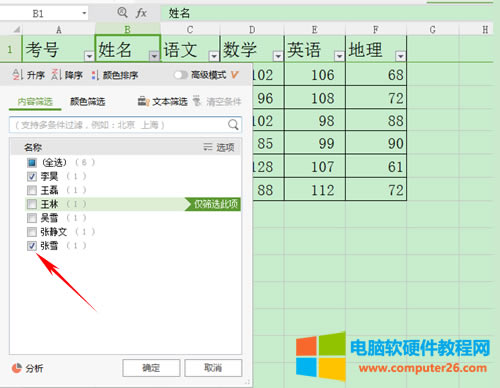The image size is (500, 388).
Task: Select column C header
Action: 190,30
